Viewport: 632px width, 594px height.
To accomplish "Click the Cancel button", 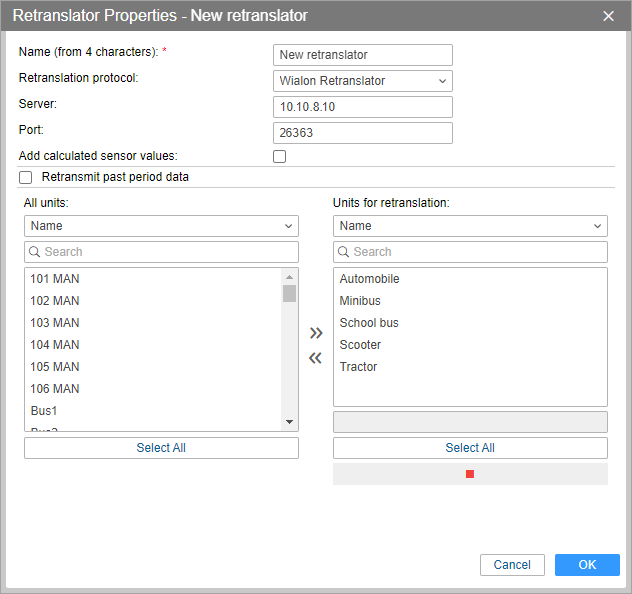I will click(512, 565).
